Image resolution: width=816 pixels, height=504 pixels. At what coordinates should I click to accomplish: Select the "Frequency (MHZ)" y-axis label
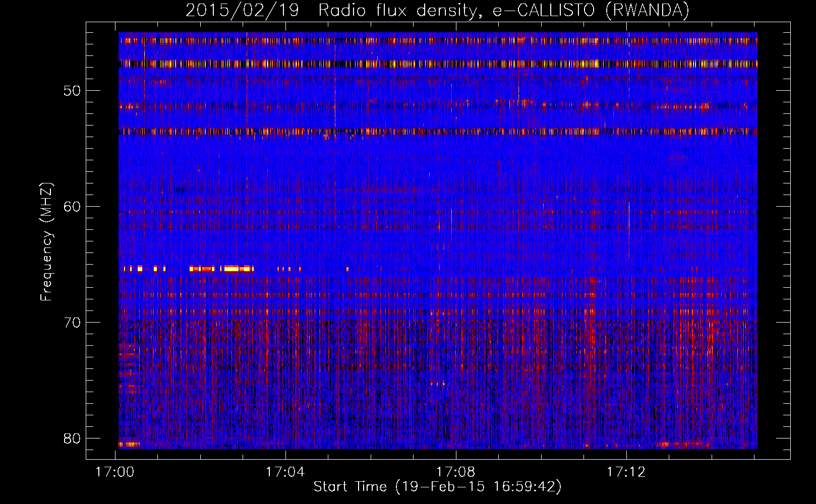point(46,242)
